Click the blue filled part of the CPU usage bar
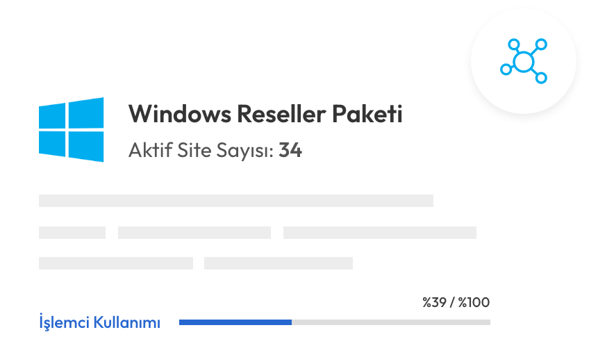This screenshot has height=364, width=589. pyautogui.click(x=235, y=322)
